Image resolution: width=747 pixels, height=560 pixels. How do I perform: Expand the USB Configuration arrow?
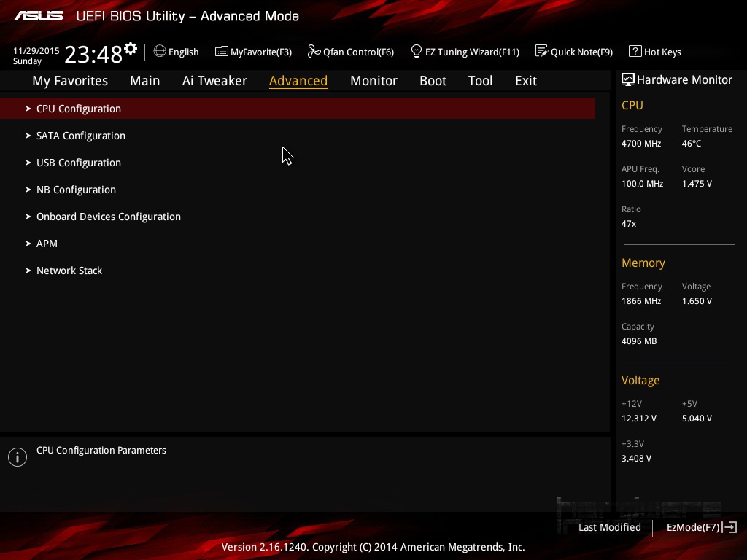[x=28, y=163]
